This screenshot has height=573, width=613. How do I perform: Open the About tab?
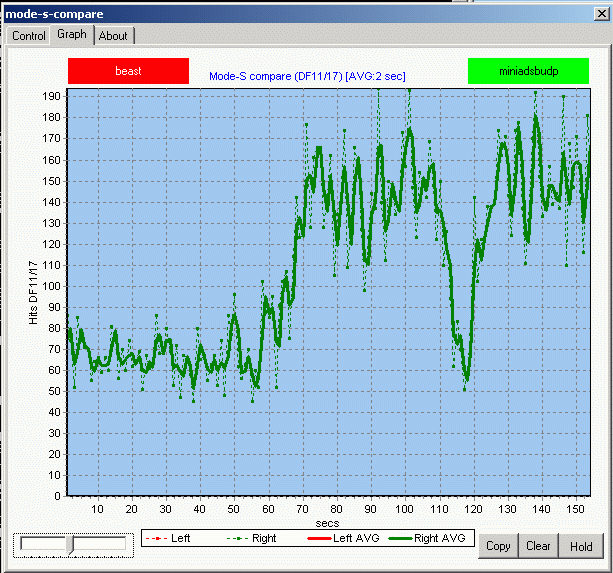(113, 36)
